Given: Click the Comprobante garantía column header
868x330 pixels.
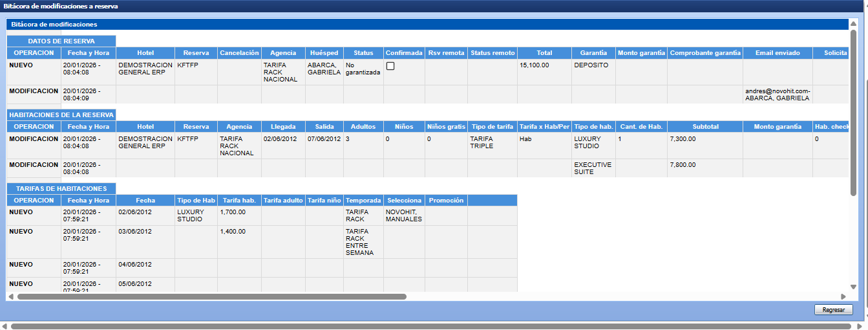Looking at the screenshot, I should [704, 53].
